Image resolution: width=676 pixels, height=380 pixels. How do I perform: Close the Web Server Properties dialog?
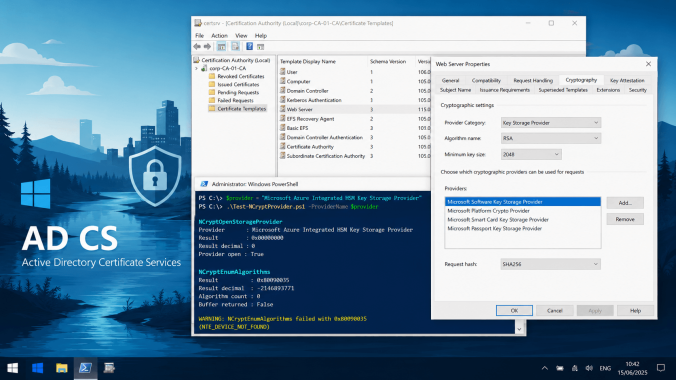(648, 64)
